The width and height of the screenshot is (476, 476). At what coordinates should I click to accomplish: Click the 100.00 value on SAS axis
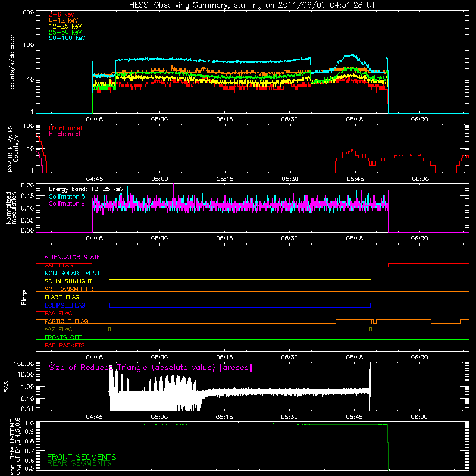[24, 364]
